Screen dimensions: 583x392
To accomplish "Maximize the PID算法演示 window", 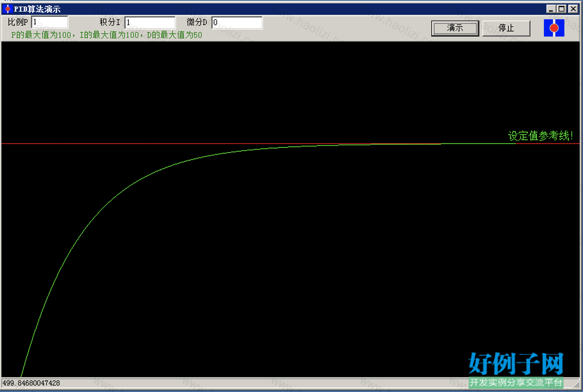I will point(562,9).
